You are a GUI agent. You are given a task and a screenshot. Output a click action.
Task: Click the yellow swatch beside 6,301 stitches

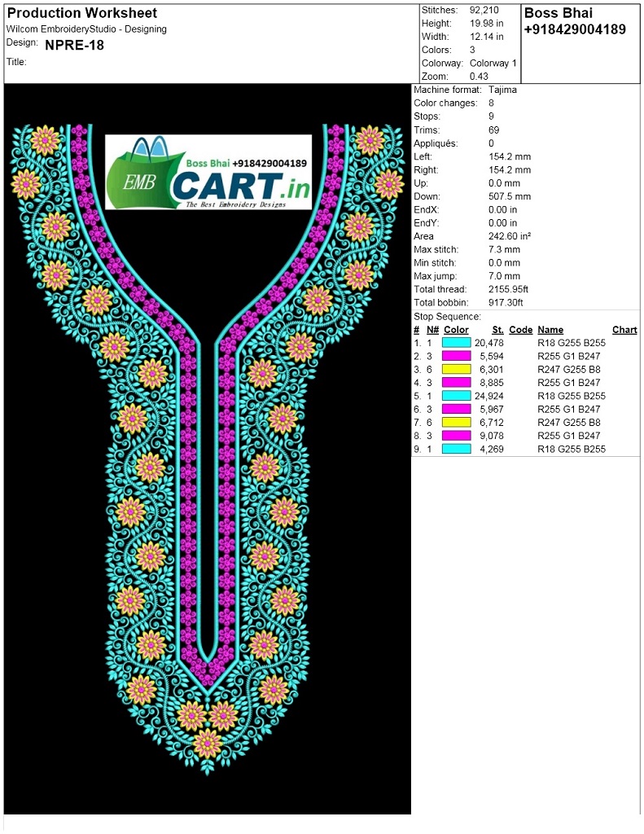[456, 370]
